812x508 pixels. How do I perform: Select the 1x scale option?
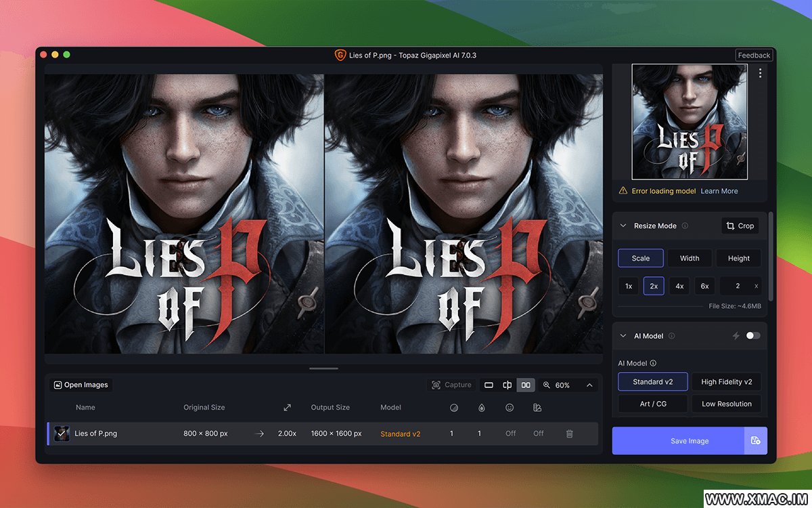click(x=629, y=286)
